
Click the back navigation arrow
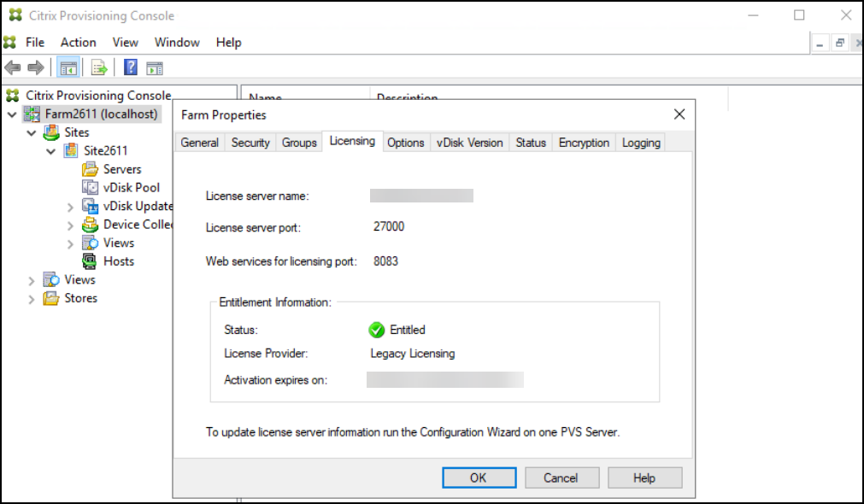tap(13, 67)
